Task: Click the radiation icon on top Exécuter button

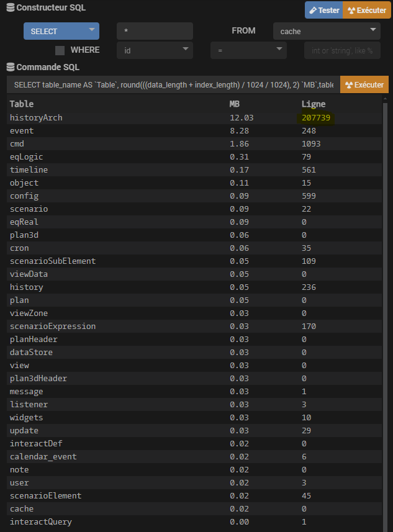Action: tap(351, 11)
